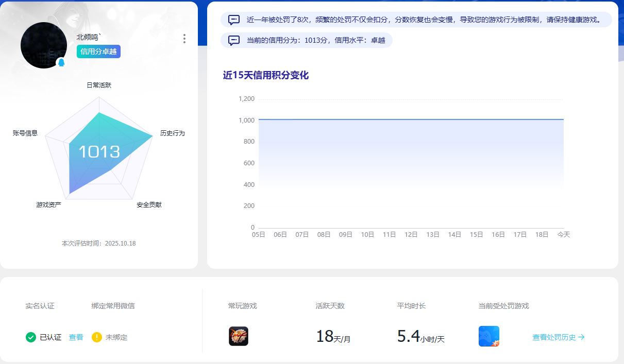Select the 游戏资产 radar axis label
The width and height of the screenshot is (624, 364).
pyautogui.click(x=49, y=205)
